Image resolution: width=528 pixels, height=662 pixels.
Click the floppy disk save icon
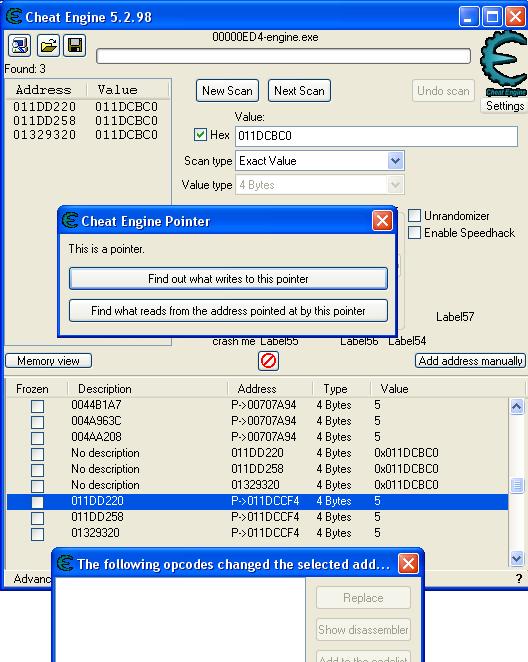click(x=75, y=45)
